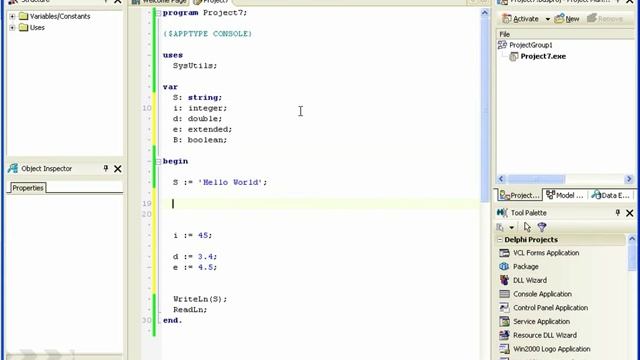Switch to the Properties tab

pyautogui.click(x=28, y=188)
